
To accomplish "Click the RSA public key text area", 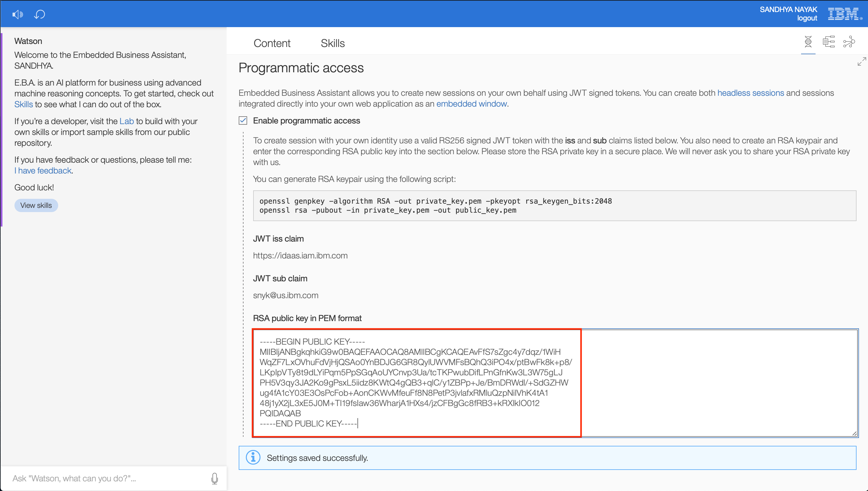I will [555, 383].
